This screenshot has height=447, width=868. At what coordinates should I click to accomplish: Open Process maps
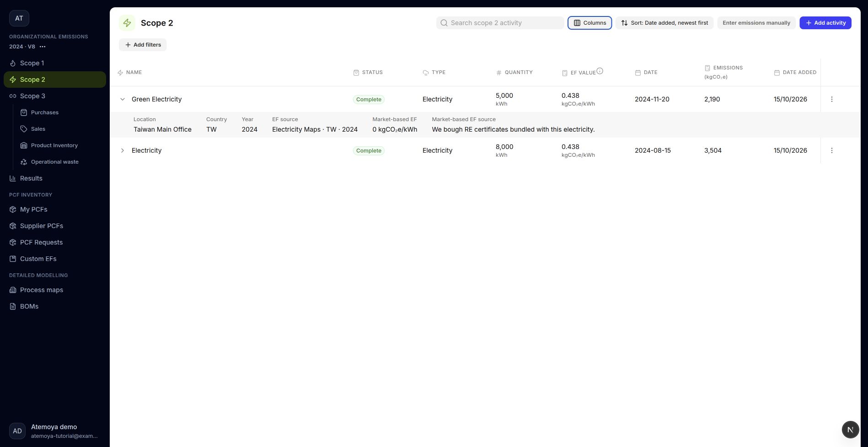55,290
